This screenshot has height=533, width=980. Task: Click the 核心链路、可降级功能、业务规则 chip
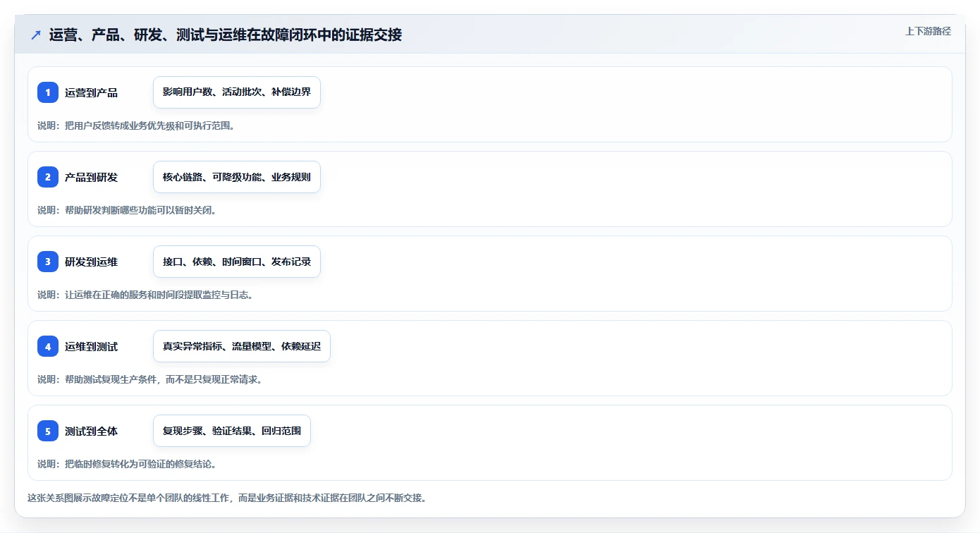(x=237, y=177)
